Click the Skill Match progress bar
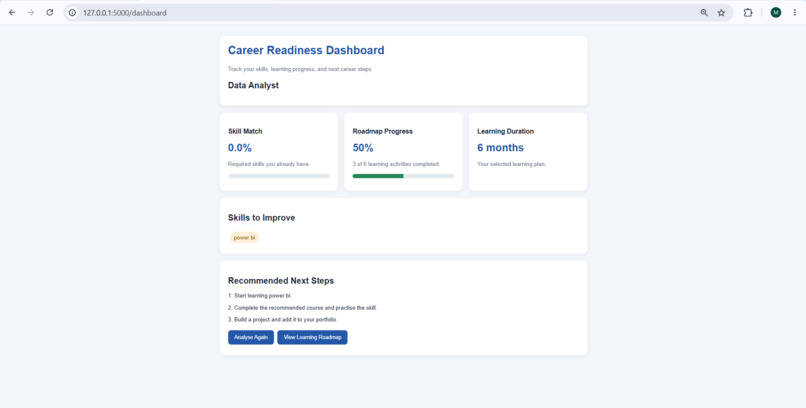The width and height of the screenshot is (806, 408). 279,176
